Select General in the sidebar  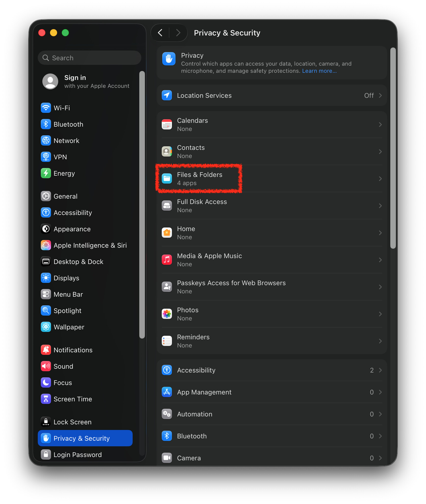(85, 196)
